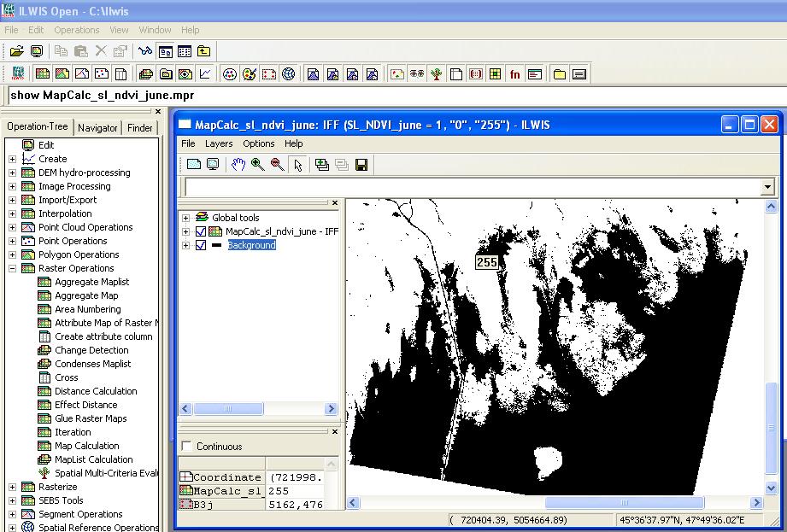The image size is (787, 532).
Task: Click the open folder icon in main toolbar
Action: (x=16, y=51)
